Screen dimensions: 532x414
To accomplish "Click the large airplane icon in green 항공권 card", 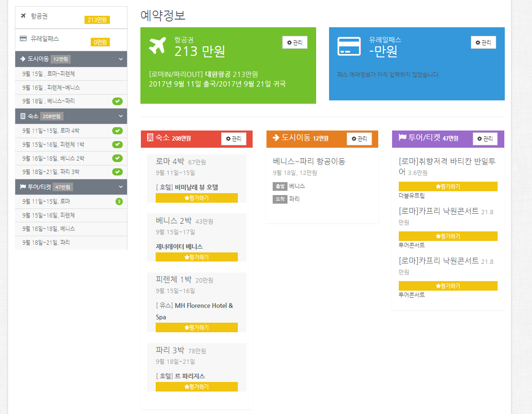I will coord(158,45).
